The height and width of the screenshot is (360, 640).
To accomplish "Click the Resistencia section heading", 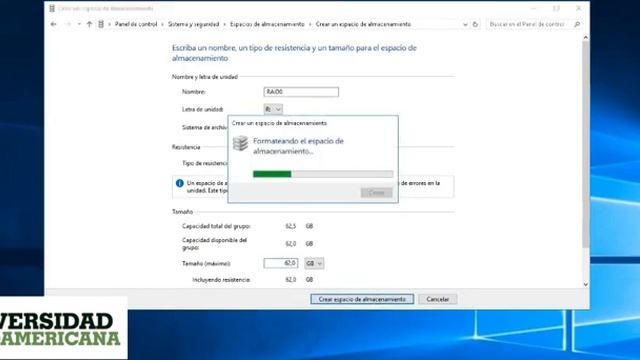I will pyautogui.click(x=186, y=147).
